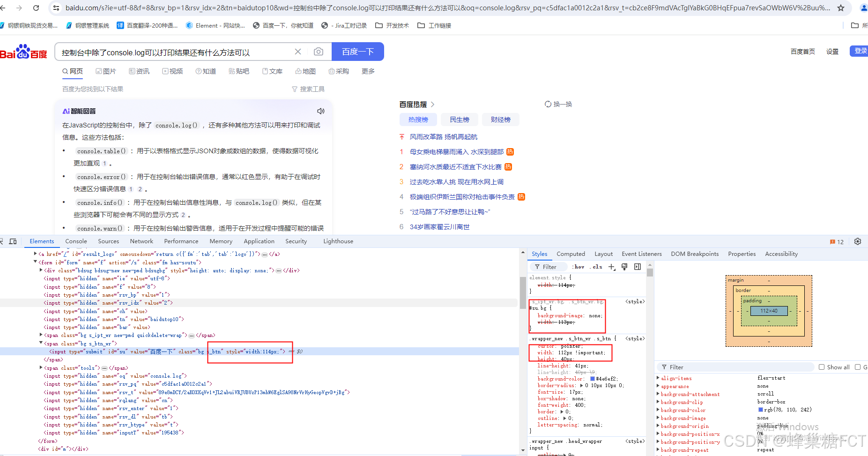868x456 pixels.
Task: Play the AI answer audio speaker icon
Action: pos(321,111)
